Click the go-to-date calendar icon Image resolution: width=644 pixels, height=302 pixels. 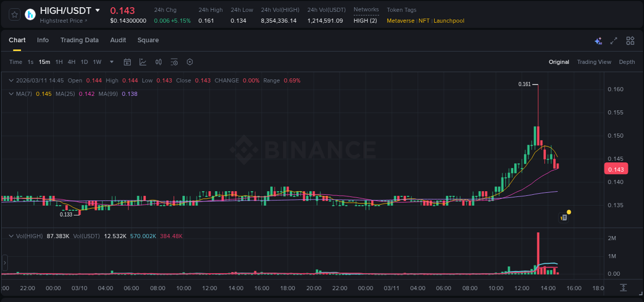point(127,62)
